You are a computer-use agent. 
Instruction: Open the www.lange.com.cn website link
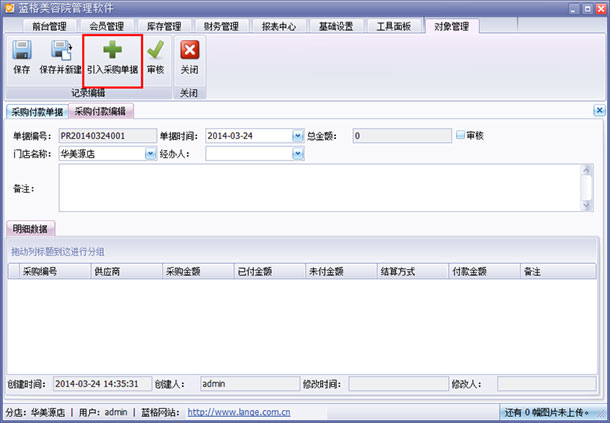(x=239, y=412)
